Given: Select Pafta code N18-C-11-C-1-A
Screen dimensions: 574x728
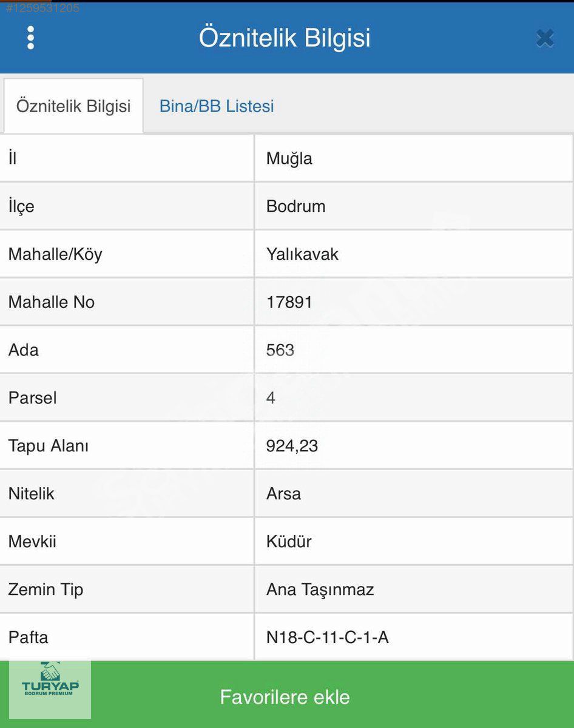Looking at the screenshot, I should click(327, 638).
